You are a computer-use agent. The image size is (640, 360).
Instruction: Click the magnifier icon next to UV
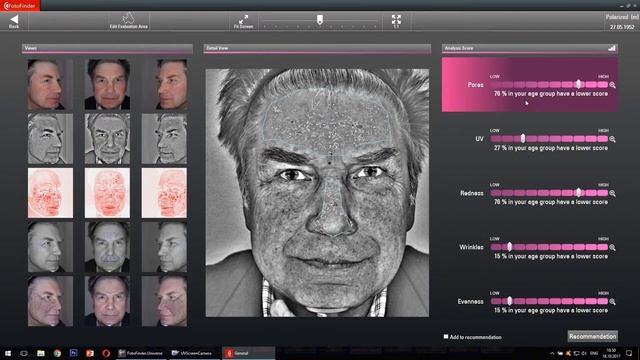[612, 139]
